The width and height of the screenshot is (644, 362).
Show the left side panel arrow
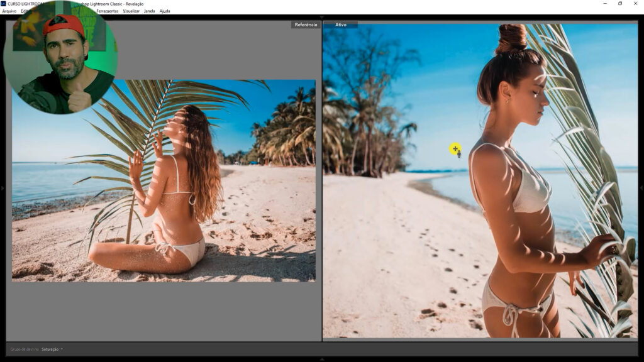3,188
